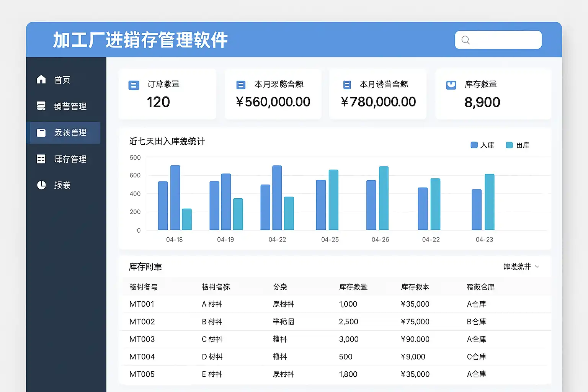Image resolution: width=588 pixels, height=392 pixels.
Task: Click the icon on the 120 card
Action: click(134, 85)
